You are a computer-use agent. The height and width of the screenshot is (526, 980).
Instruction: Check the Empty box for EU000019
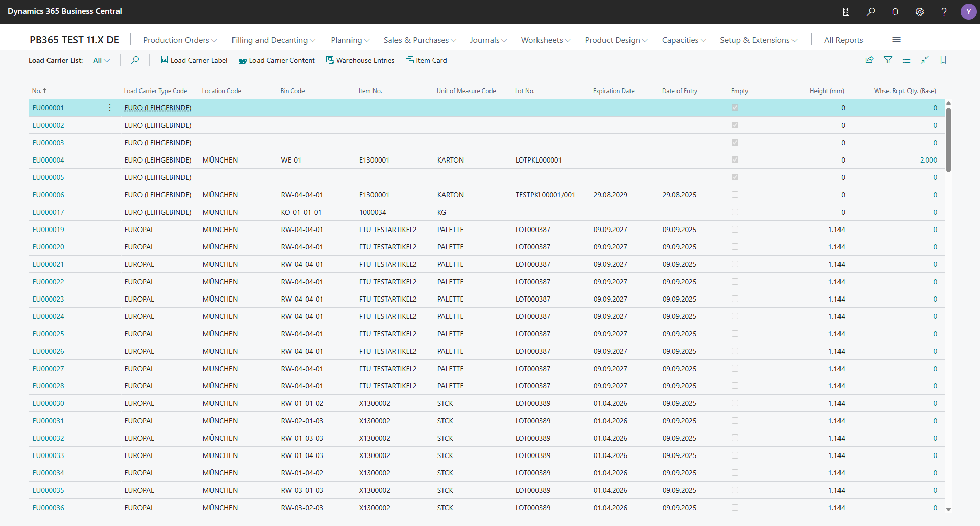click(x=735, y=229)
